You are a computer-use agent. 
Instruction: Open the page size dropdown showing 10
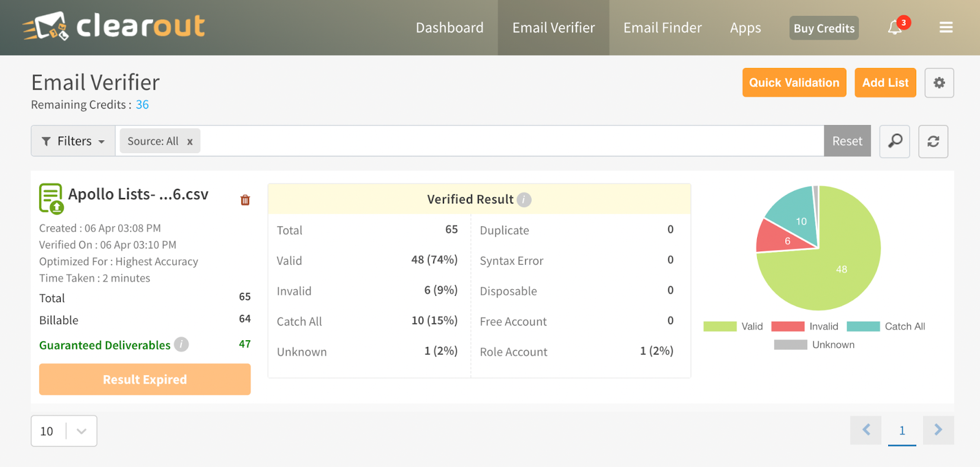pos(64,431)
